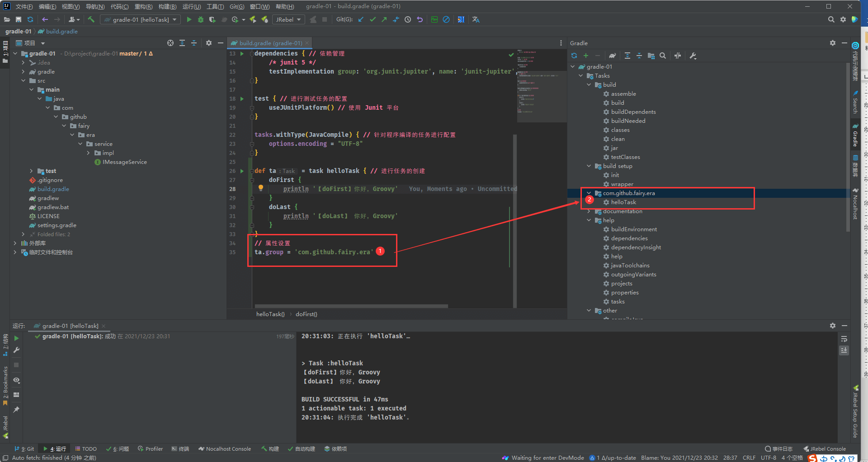This screenshot has width=868, height=462.
Task: Click the Build Project hammer icon
Action: click(91, 19)
